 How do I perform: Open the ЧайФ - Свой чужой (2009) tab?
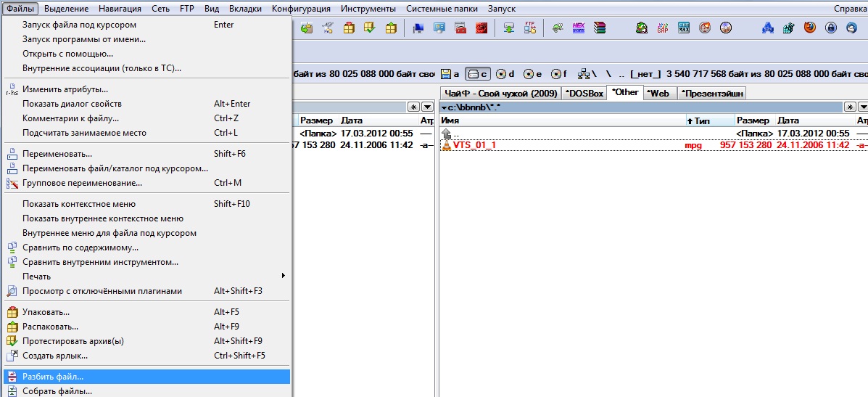pos(501,94)
